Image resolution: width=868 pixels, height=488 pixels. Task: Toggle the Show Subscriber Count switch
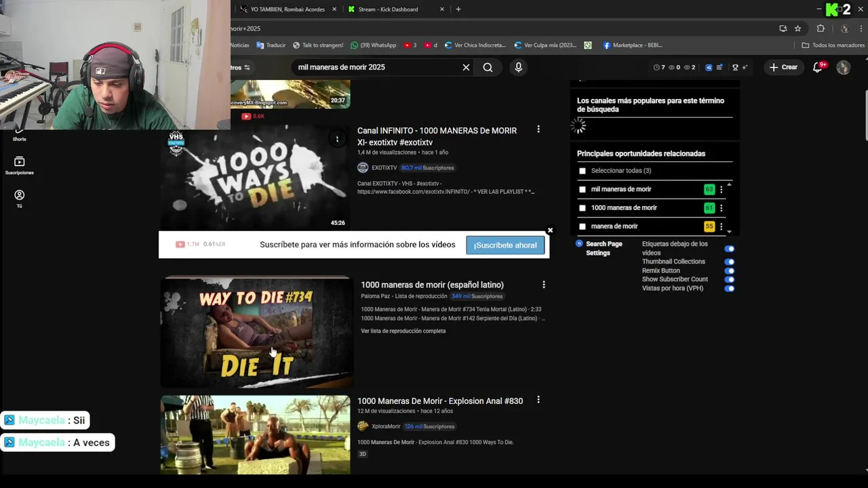tap(729, 279)
